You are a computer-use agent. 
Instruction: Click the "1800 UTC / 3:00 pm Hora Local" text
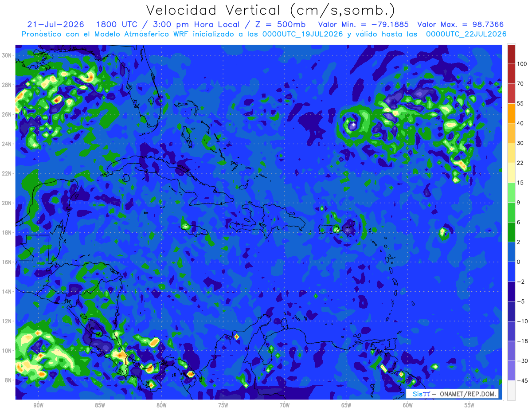(x=168, y=24)
